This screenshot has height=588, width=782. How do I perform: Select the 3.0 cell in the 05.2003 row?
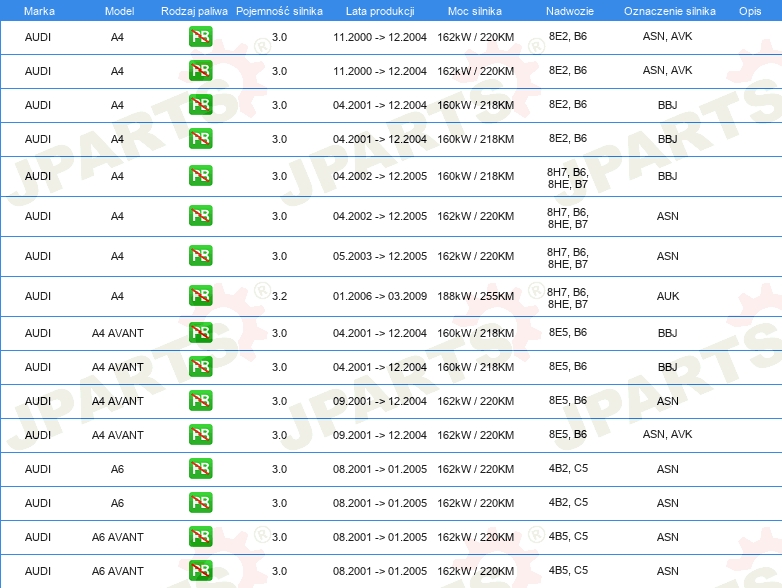[279, 256]
